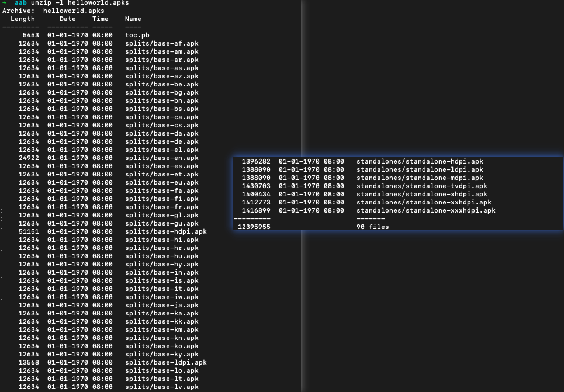Click the left bracket mark beside base-fr.apk

[2, 207]
